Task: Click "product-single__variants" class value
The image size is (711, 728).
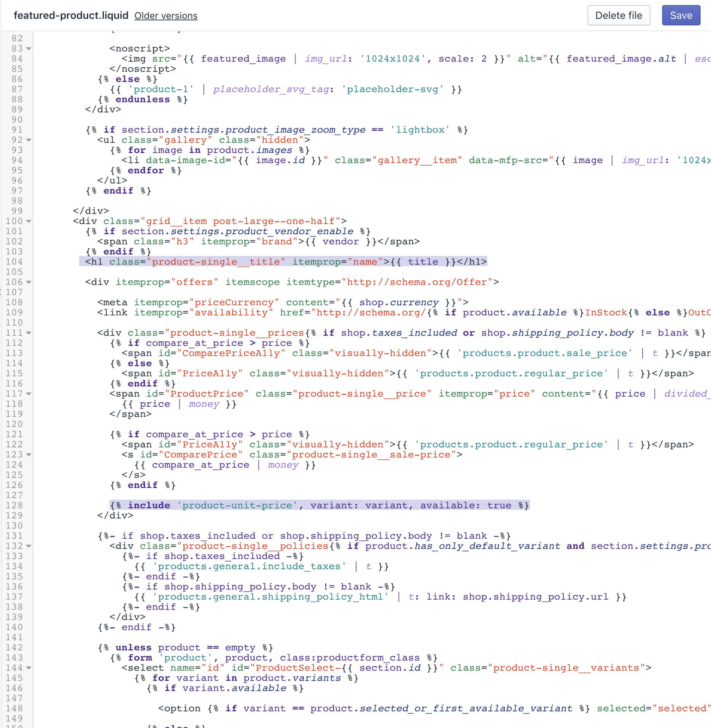Action: (566, 668)
